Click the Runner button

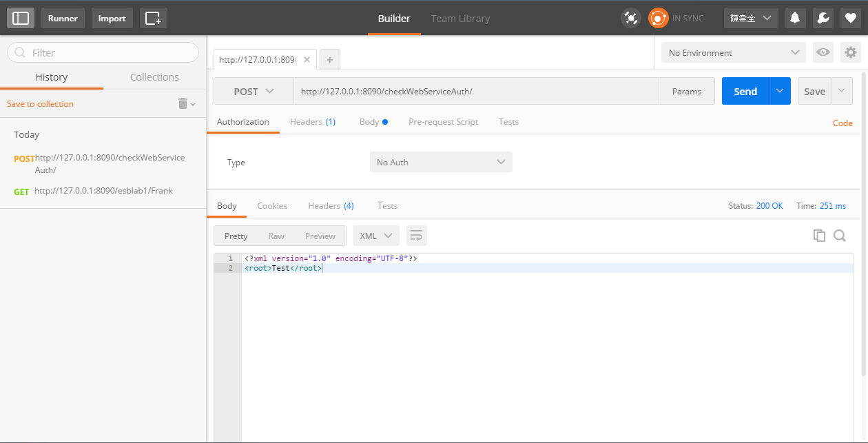(63, 18)
